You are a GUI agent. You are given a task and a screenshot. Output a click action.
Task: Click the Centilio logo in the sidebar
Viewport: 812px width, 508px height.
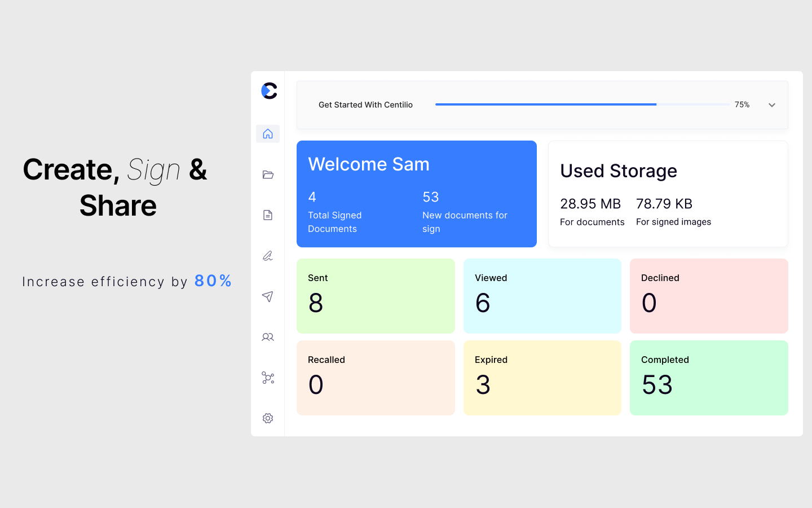[269, 91]
